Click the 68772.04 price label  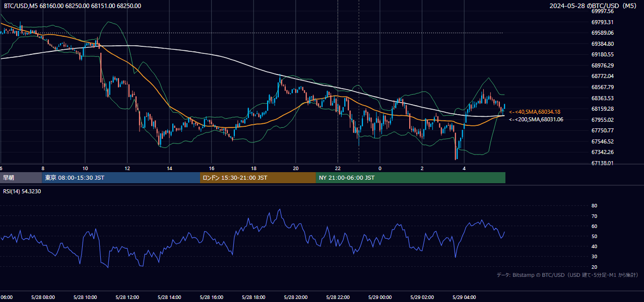[602, 76]
